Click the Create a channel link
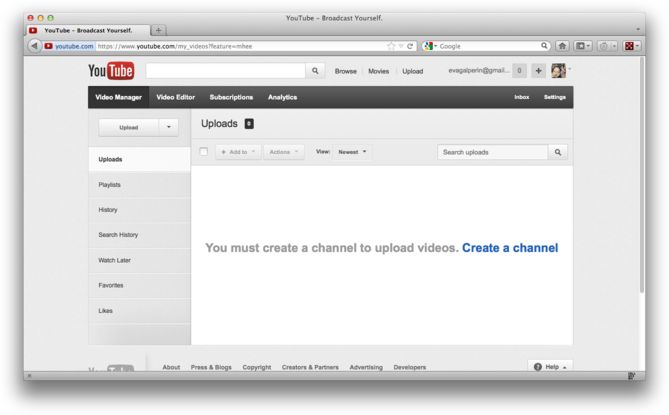669x415 pixels. point(510,247)
